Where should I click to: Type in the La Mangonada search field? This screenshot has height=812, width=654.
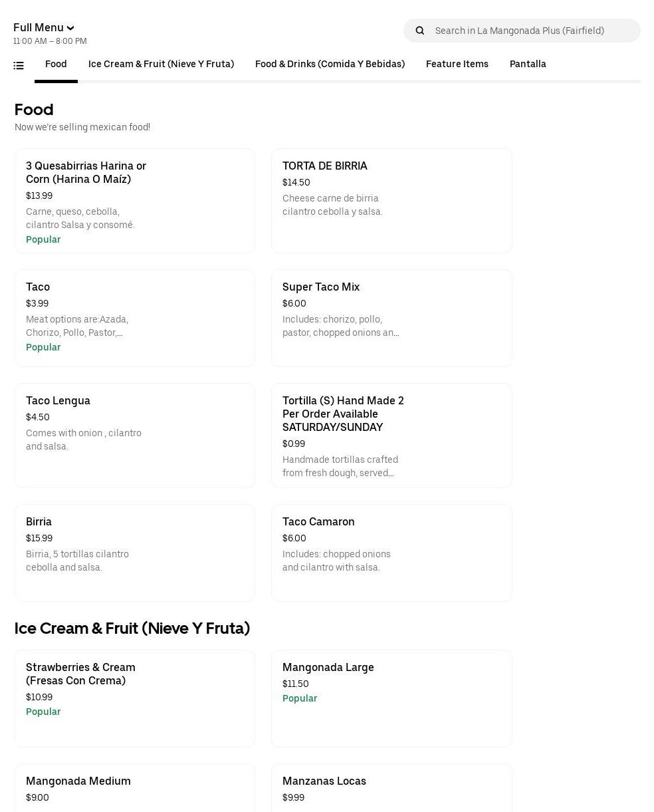click(x=532, y=31)
